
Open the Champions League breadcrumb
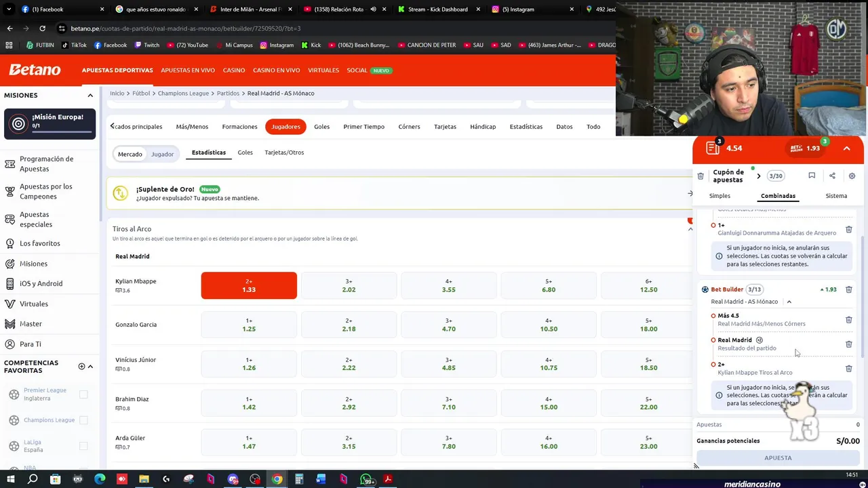click(x=183, y=94)
